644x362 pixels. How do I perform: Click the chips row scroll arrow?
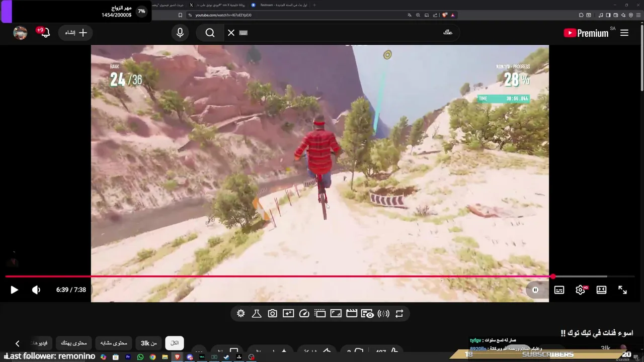[x=17, y=343]
